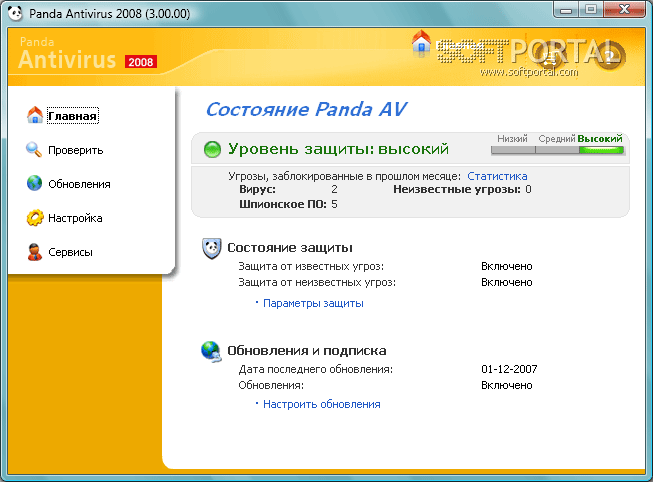Viewport: 653px width, 482px height.
Task: Click the green protection status circle
Action: point(212,149)
